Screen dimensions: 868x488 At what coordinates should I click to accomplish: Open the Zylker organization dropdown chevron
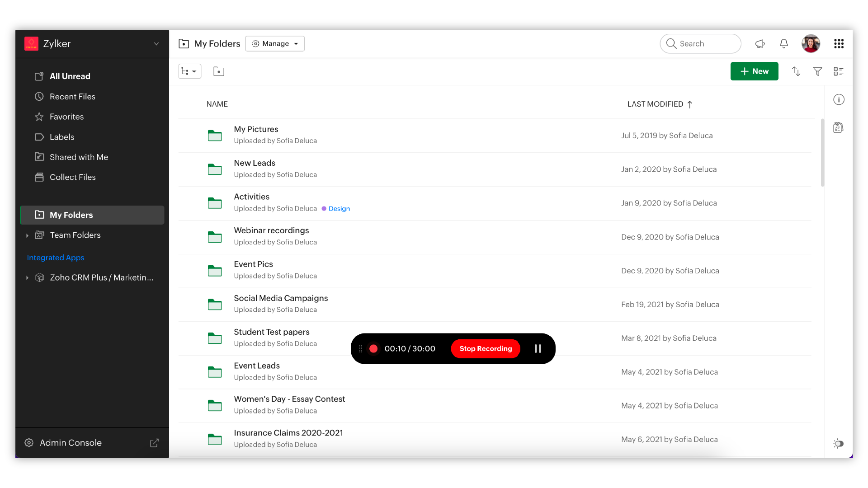[156, 44]
